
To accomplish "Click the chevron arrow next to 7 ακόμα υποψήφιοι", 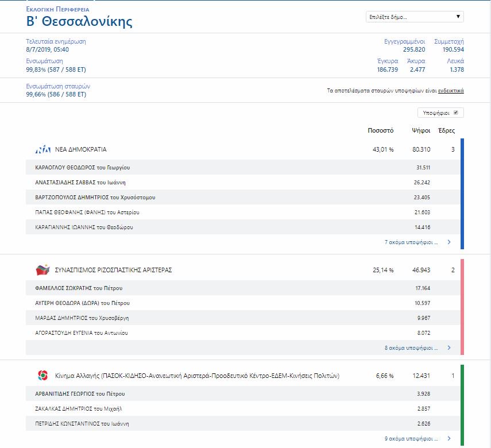I will pyautogui.click(x=449, y=242).
